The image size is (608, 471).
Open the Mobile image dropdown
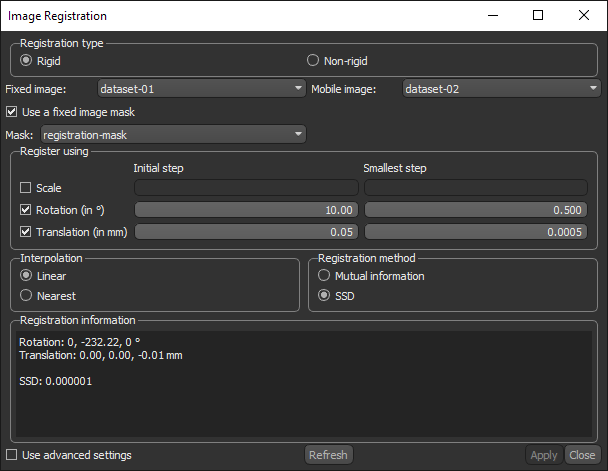click(x=499, y=89)
